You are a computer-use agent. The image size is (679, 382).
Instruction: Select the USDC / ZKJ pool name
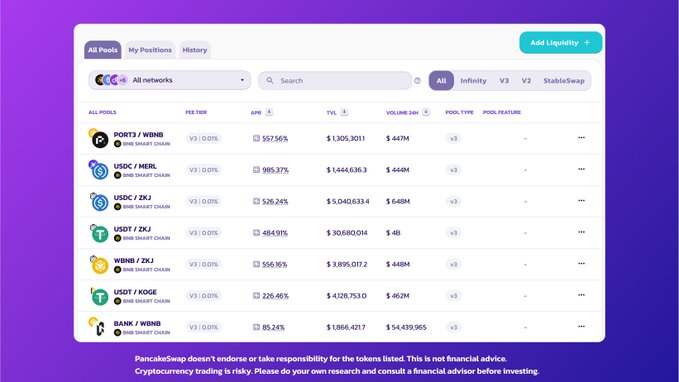[x=133, y=197]
